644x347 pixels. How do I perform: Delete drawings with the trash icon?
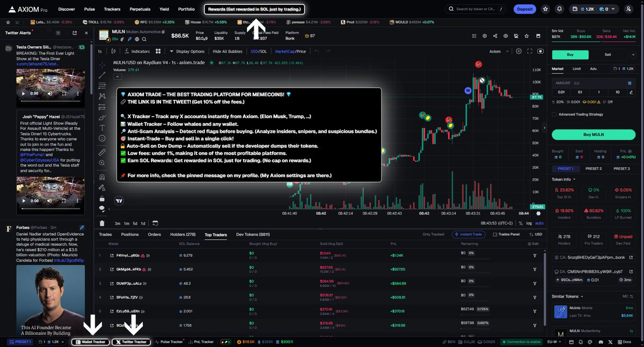[x=102, y=223]
